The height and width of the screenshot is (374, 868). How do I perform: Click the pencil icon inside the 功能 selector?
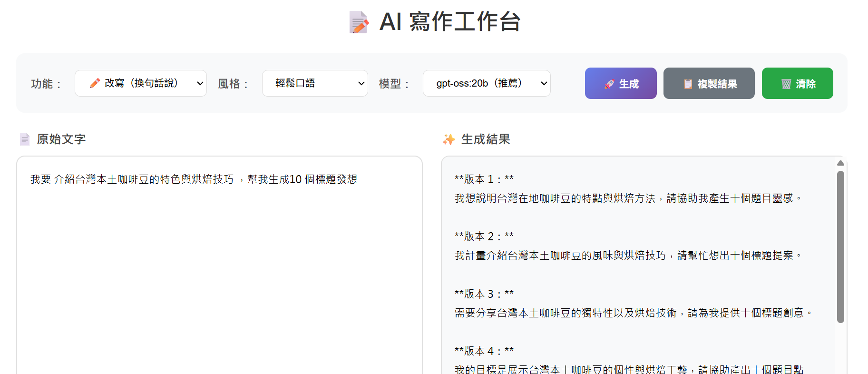coord(95,83)
